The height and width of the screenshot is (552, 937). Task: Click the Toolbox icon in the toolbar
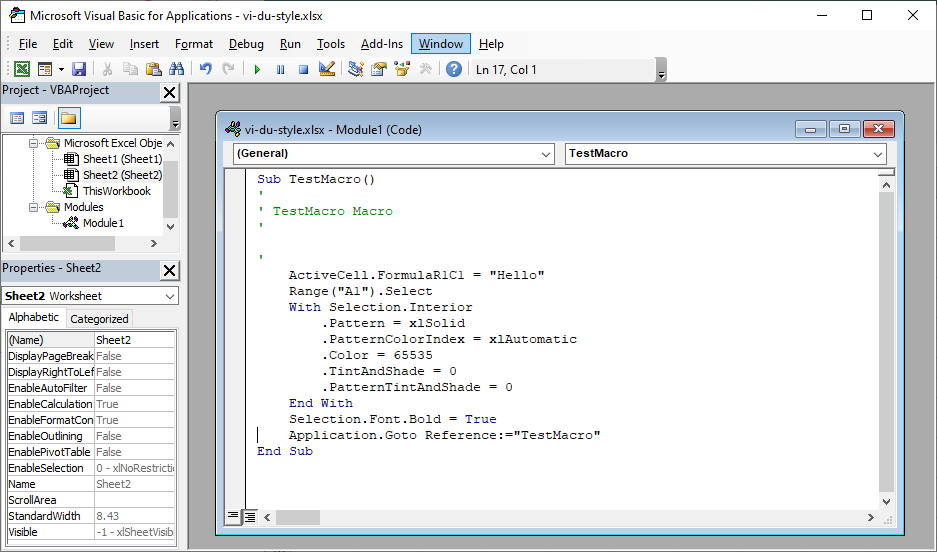point(425,69)
